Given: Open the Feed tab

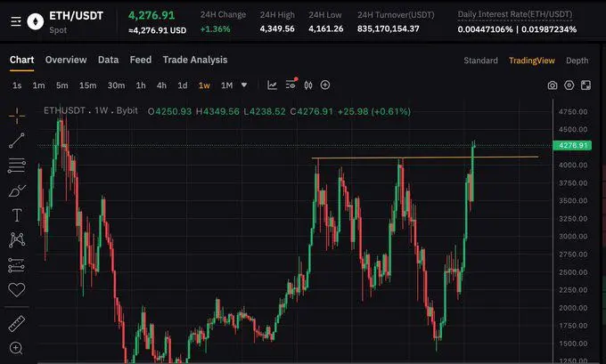Looking at the screenshot, I should [141, 60].
